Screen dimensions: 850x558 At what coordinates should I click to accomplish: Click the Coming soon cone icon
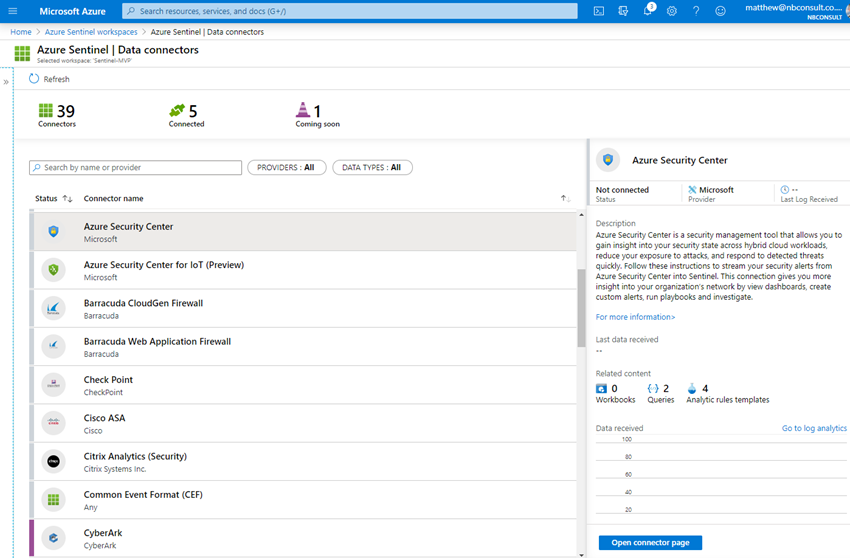[x=303, y=110]
